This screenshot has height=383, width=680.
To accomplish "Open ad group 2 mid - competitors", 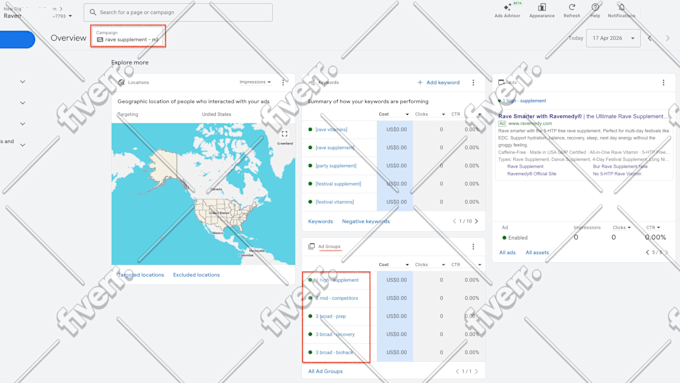I will pyautogui.click(x=337, y=298).
